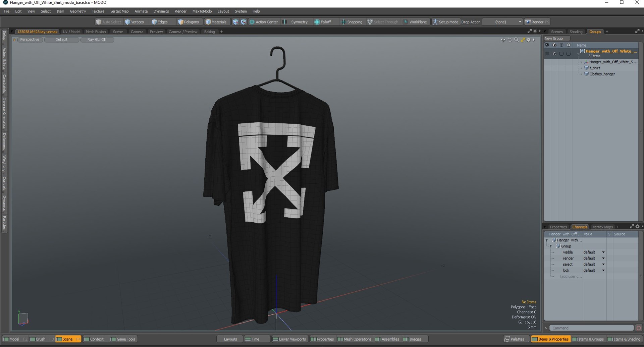644x347 pixels.
Task: Click (add user c... channel row
Action: (571, 277)
